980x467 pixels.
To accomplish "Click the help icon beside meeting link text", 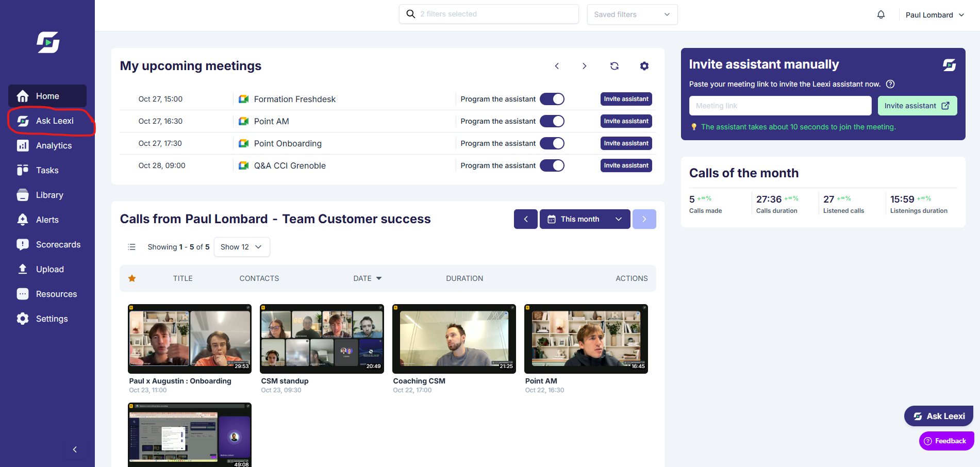I will click(890, 84).
